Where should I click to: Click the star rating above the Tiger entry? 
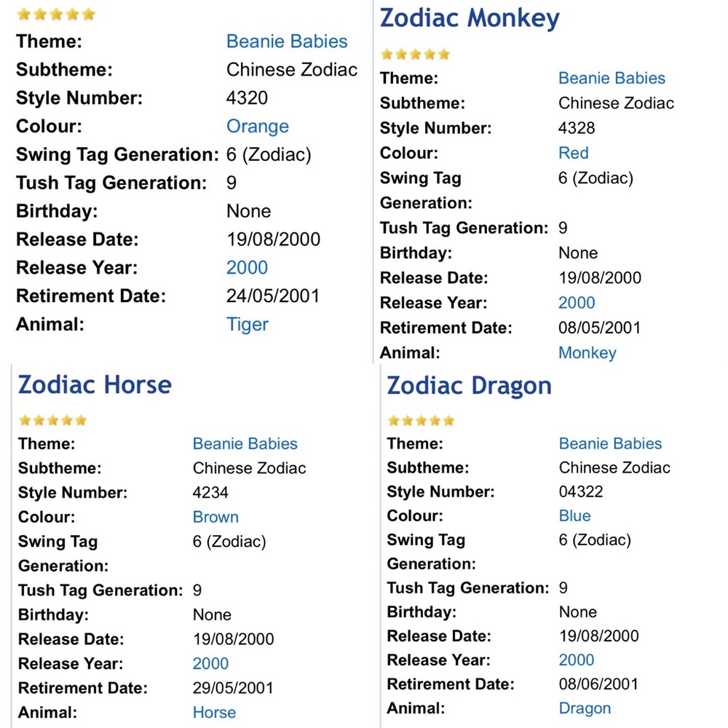click(56, 15)
